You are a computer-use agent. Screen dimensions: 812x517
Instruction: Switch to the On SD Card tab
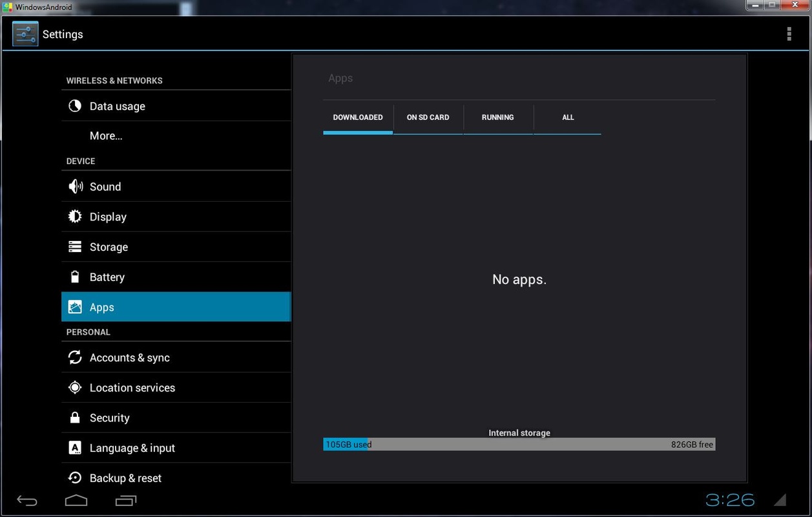pyautogui.click(x=428, y=118)
